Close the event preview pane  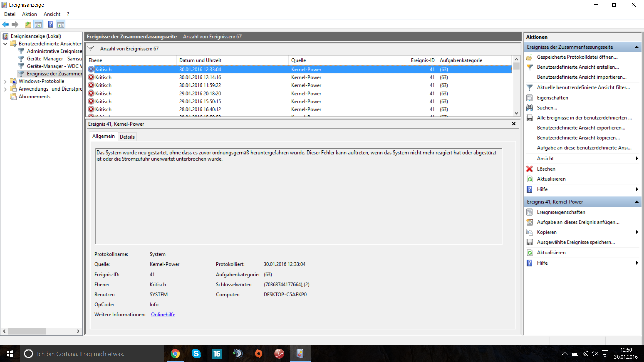[513, 124]
